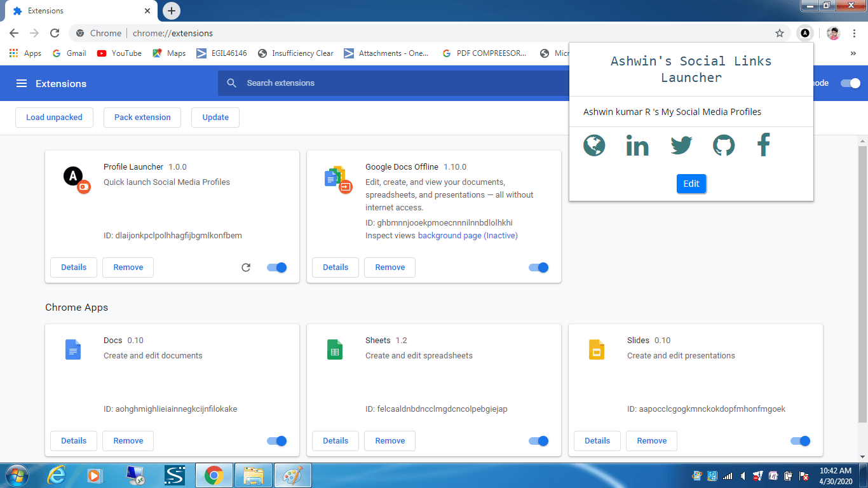Bookmark this page with the star icon
Image resolution: width=868 pixels, height=488 pixels.
coord(780,33)
